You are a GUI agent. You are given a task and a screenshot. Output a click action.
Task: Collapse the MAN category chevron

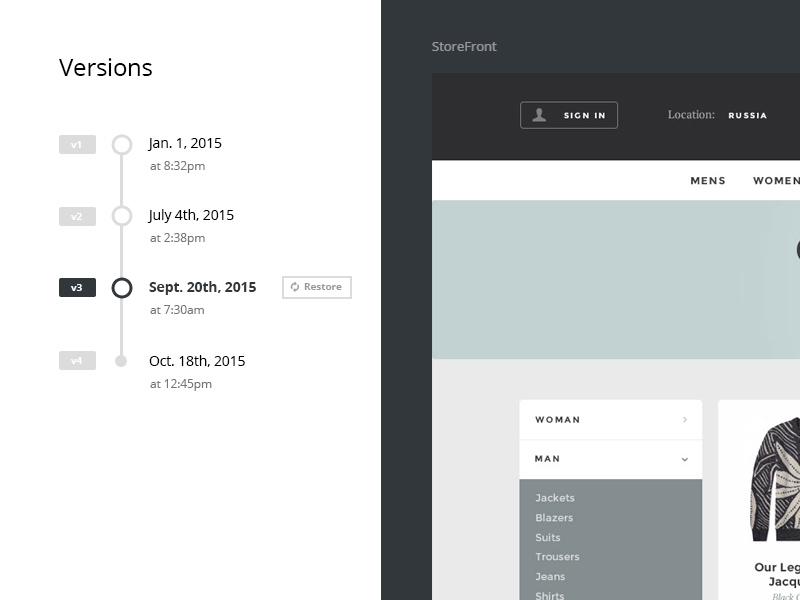click(685, 459)
